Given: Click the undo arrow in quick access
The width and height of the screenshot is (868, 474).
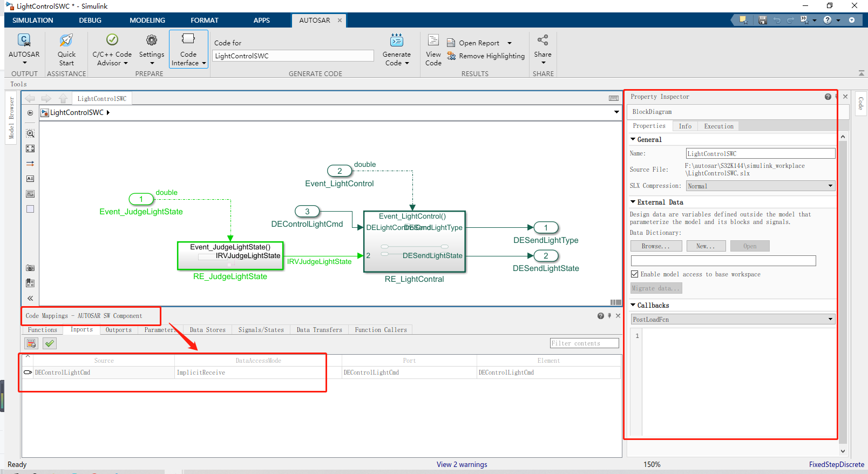Looking at the screenshot, I should pos(777,20).
